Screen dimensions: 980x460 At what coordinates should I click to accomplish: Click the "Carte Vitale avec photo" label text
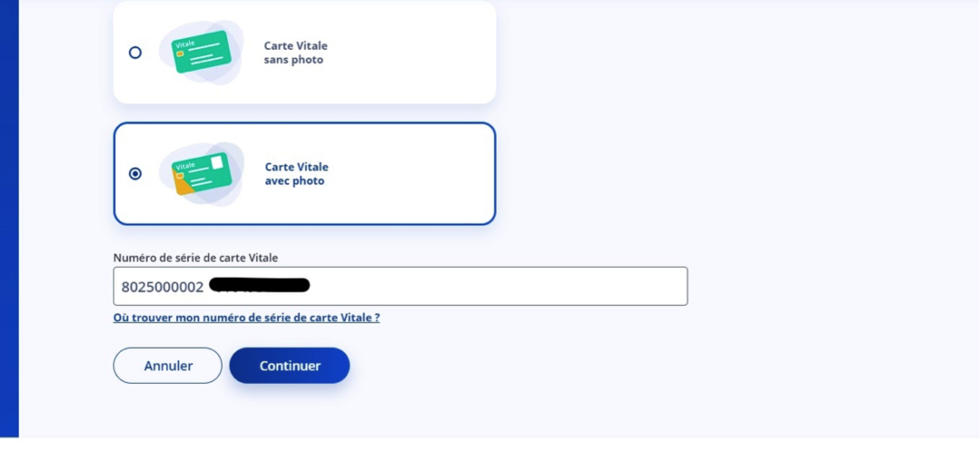(296, 175)
